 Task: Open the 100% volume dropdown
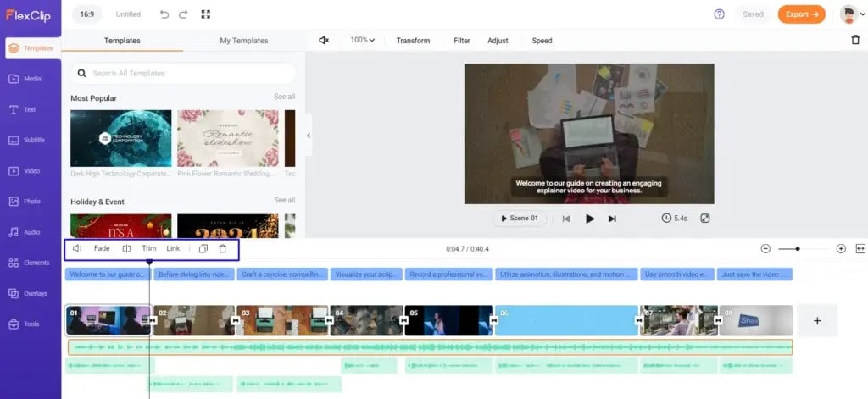point(363,41)
